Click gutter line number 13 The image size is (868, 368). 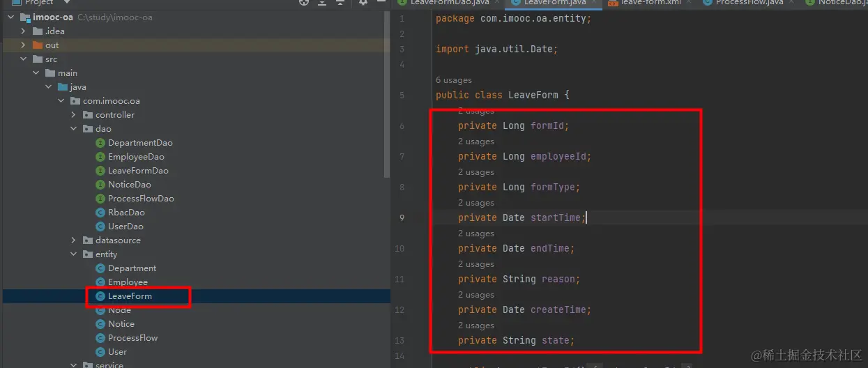point(399,340)
